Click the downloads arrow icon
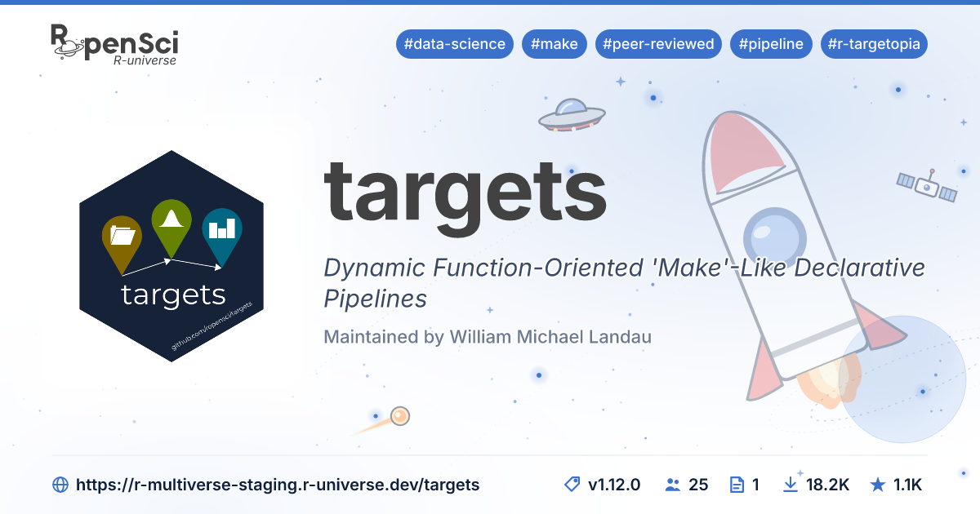The width and height of the screenshot is (980, 514). pos(791,485)
